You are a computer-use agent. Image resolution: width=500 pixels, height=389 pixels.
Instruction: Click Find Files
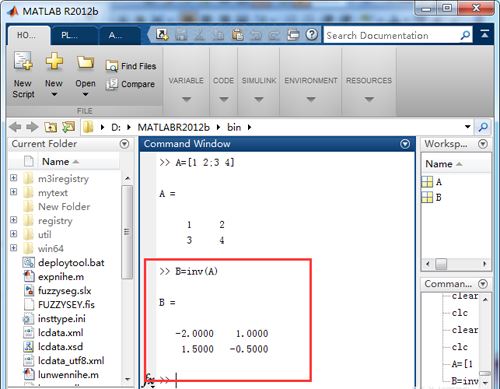click(x=131, y=66)
